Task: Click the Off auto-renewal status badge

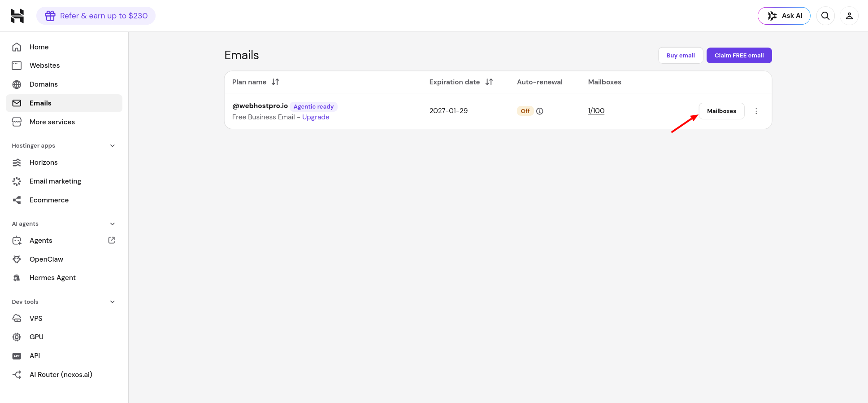Action: click(x=525, y=111)
